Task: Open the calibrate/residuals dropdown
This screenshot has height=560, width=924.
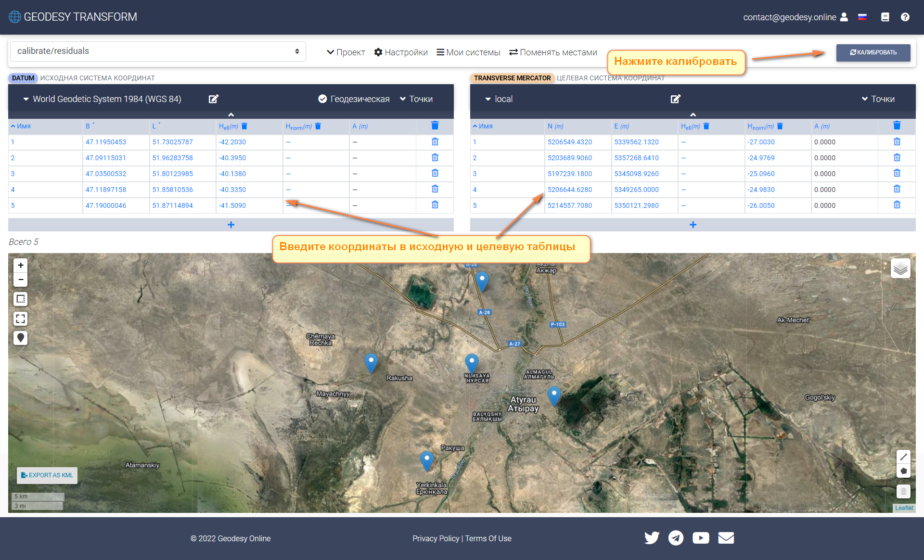Action: point(157,51)
